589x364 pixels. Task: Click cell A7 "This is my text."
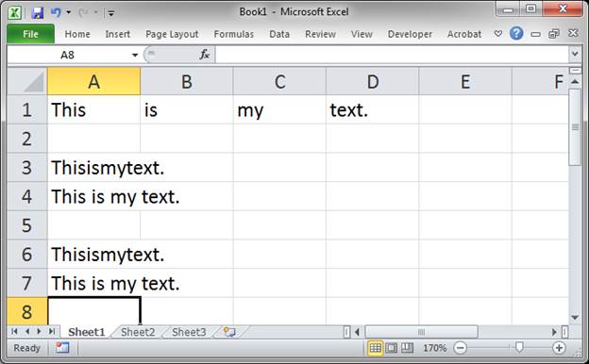93,283
